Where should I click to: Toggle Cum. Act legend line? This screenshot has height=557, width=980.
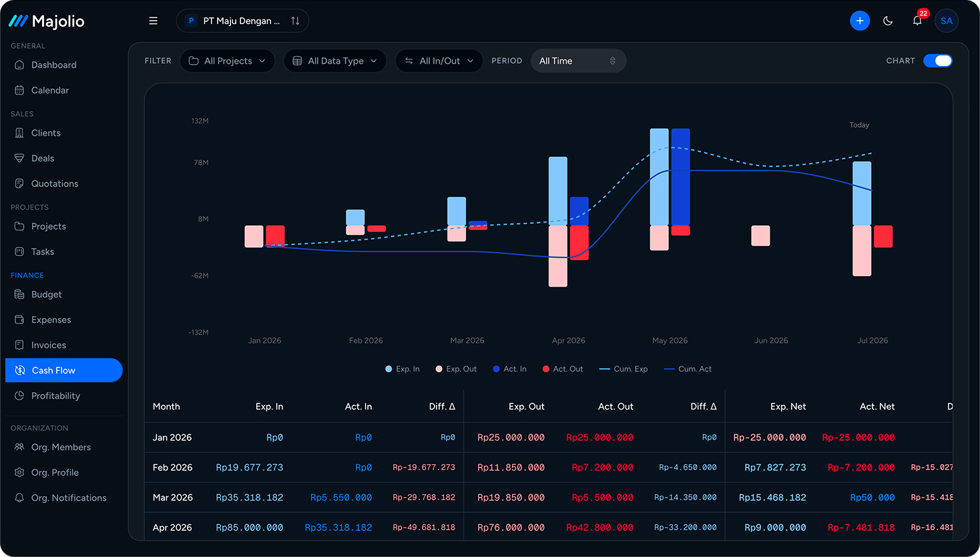(x=688, y=369)
